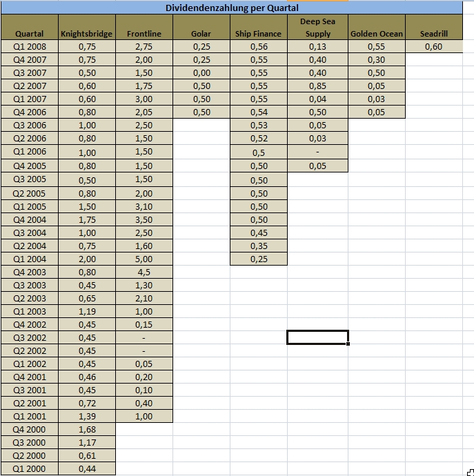
Task: Select Ship Finance value 0,5 in Q1 2006
Action: 259,152
